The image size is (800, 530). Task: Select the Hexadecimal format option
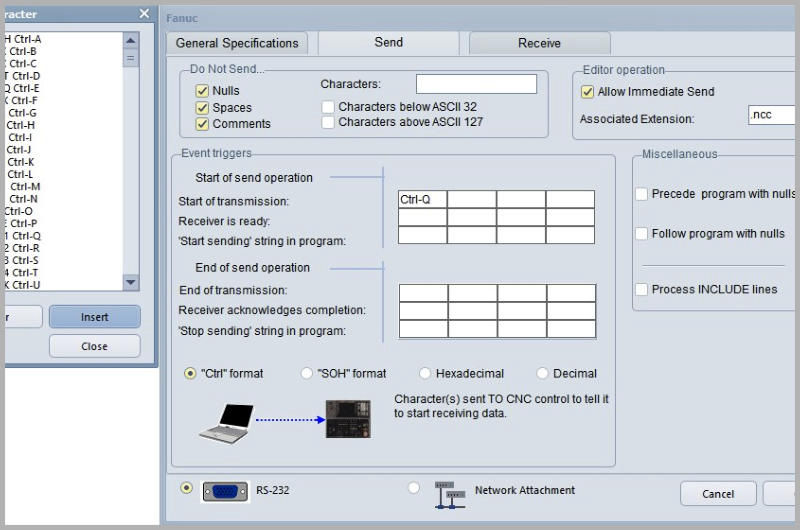pyautogui.click(x=424, y=373)
